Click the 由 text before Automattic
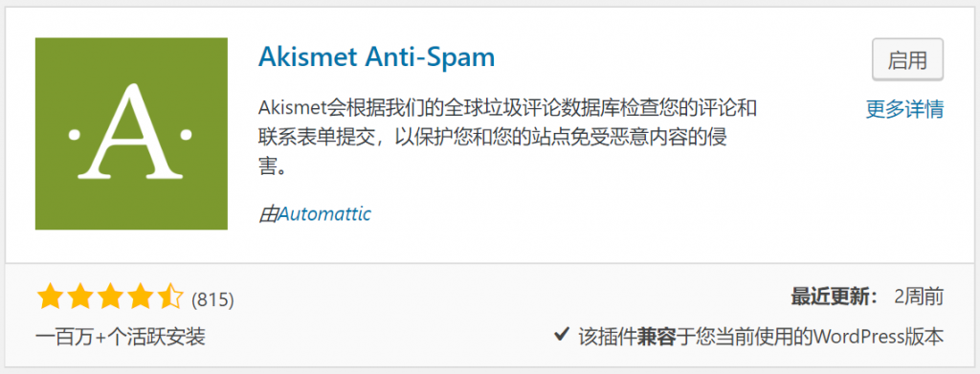 268,214
